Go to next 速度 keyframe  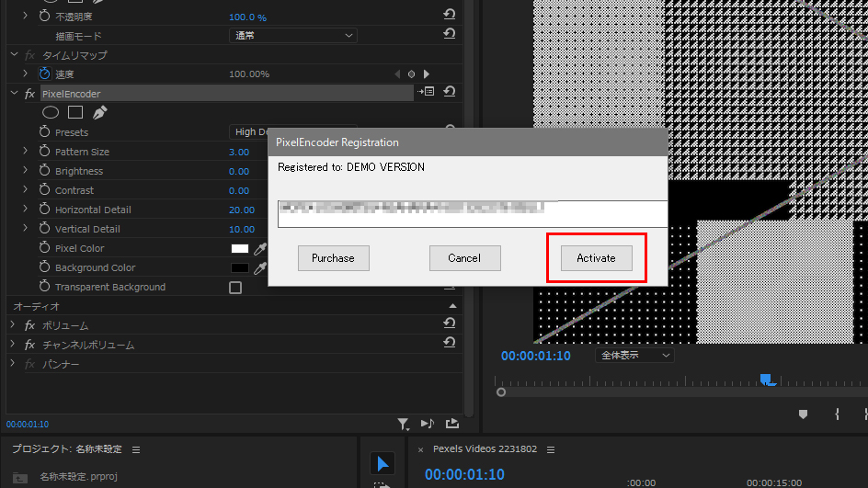427,74
